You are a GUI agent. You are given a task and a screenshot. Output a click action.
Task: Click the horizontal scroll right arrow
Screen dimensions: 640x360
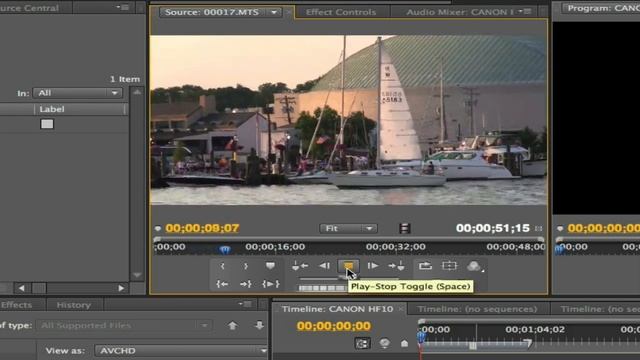click(x=121, y=288)
